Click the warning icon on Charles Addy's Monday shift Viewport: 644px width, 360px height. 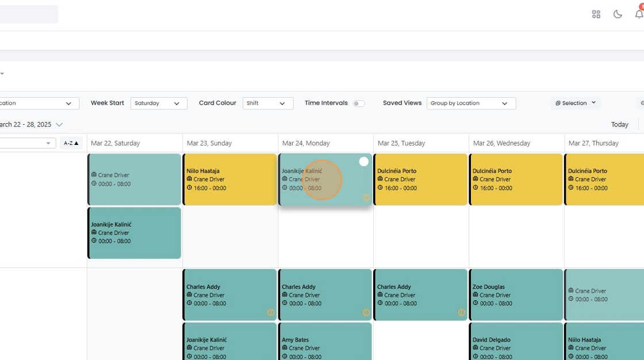(x=366, y=312)
